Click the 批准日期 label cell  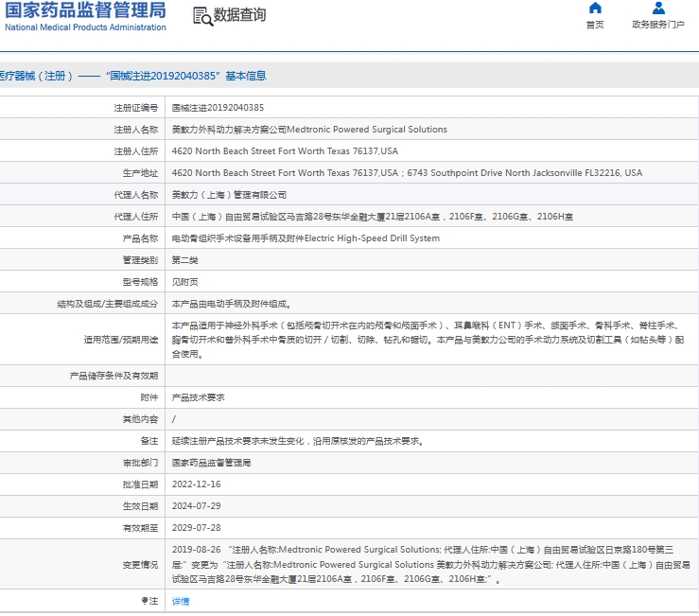click(x=140, y=484)
